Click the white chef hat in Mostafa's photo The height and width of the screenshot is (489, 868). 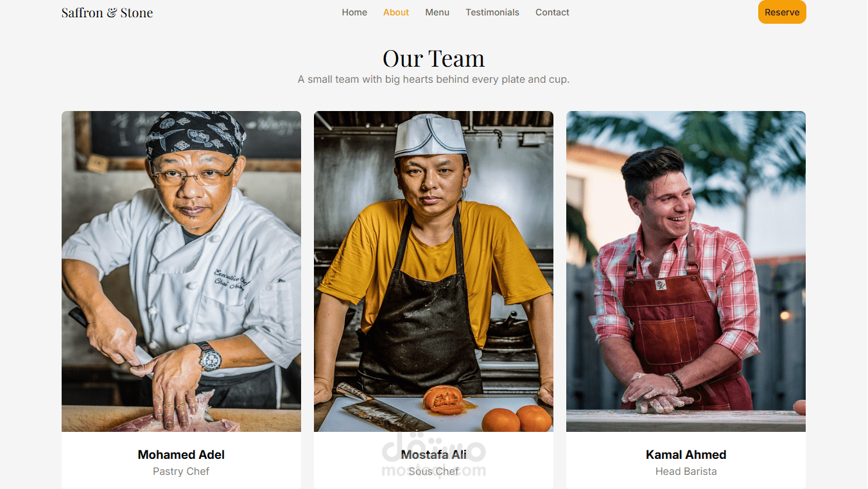point(431,135)
